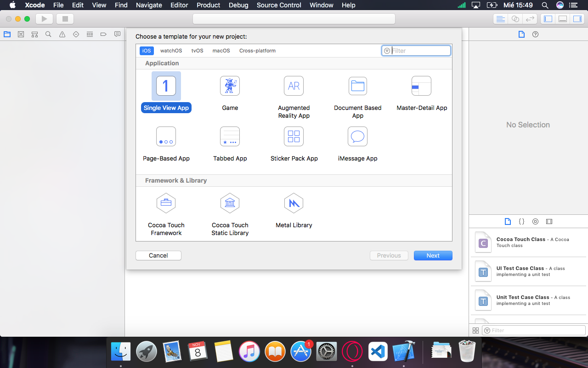Open the Source Control menu
Viewport: 588px width, 368px height.
tap(279, 5)
